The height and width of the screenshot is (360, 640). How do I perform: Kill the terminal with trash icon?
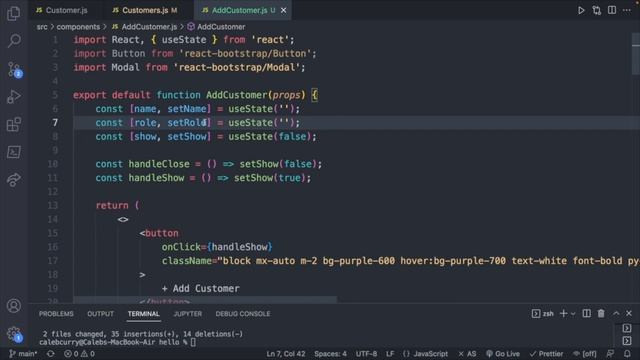(x=601, y=313)
